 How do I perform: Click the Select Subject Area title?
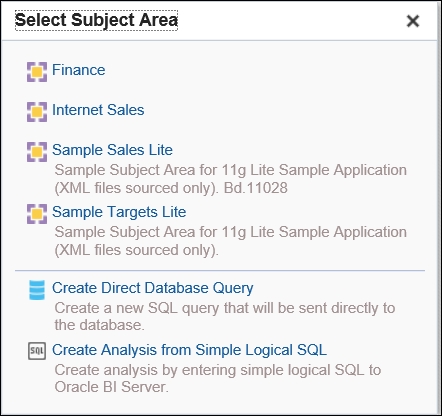point(96,20)
